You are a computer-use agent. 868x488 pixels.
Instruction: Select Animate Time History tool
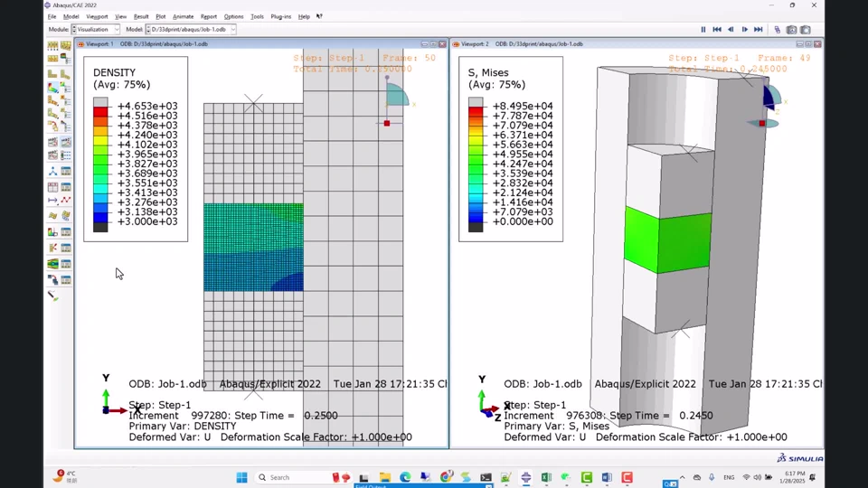(66, 142)
